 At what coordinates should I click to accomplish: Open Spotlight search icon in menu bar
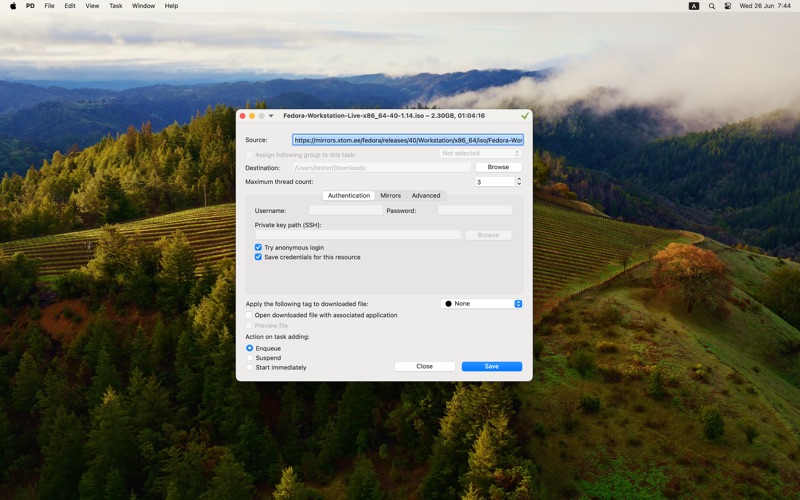[712, 6]
